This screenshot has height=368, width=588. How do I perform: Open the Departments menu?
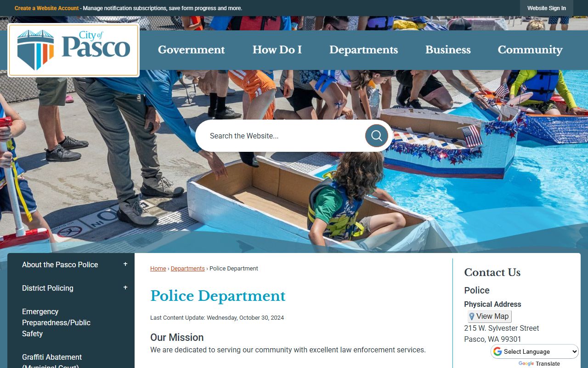pos(363,50)
